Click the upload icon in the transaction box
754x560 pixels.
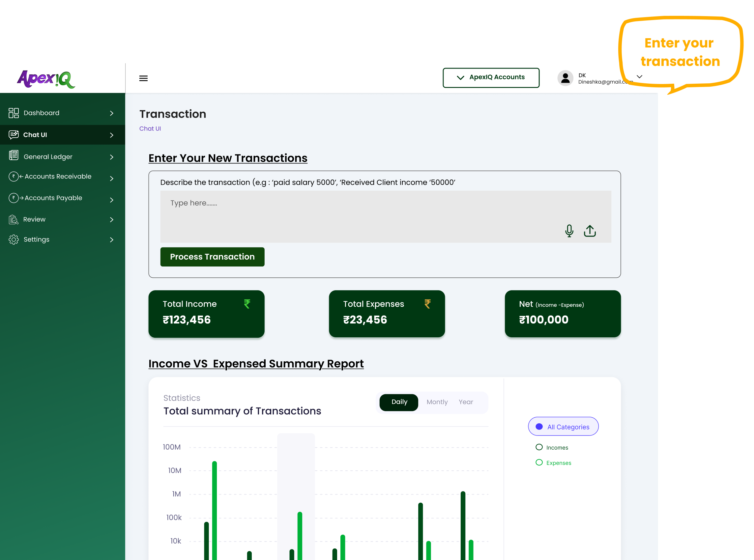(590, 231)
